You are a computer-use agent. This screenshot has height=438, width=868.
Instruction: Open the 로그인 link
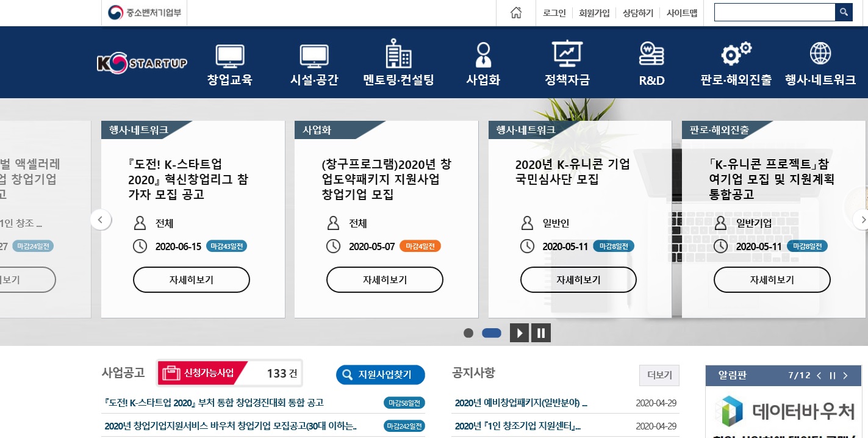[x=554, y=13]
